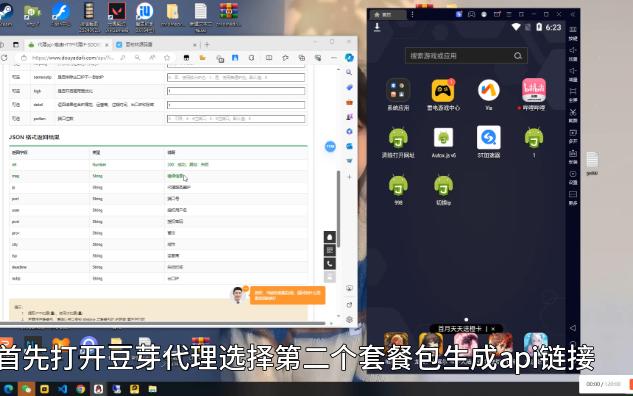633x396 pixels.
Task: Close the first browser tab
Action: [107, 44]
